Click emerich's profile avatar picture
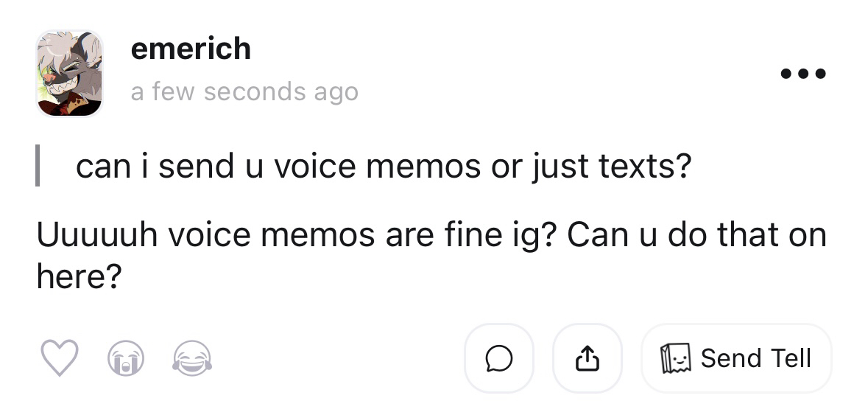 69,73
